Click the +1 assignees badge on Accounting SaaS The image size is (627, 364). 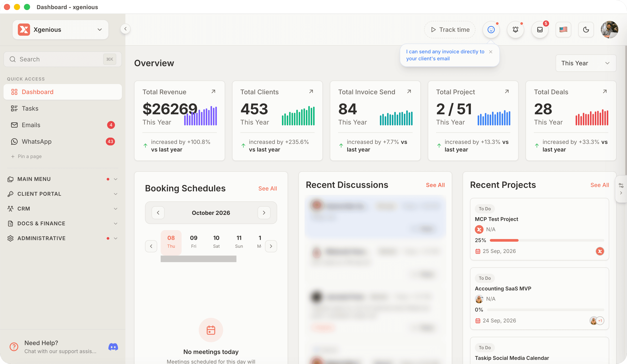(x=600, y=321)
